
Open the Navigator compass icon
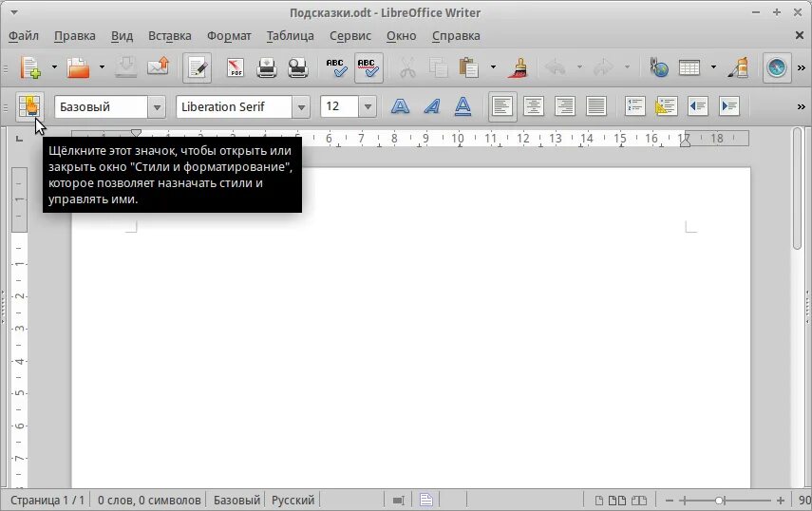777,67
